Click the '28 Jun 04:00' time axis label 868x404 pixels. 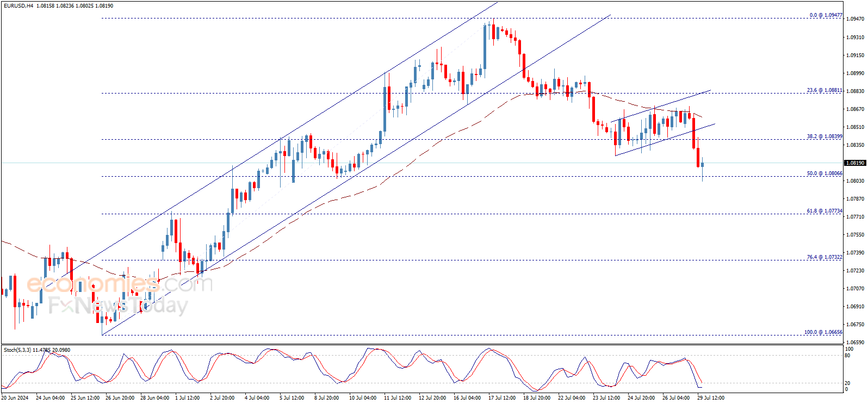pos(155,398)
